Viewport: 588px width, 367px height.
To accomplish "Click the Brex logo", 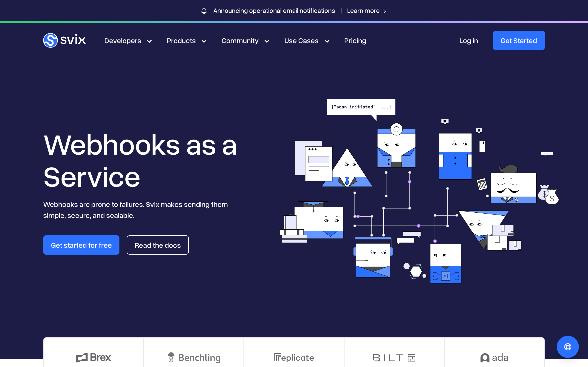I will click(x=93, y=358).
